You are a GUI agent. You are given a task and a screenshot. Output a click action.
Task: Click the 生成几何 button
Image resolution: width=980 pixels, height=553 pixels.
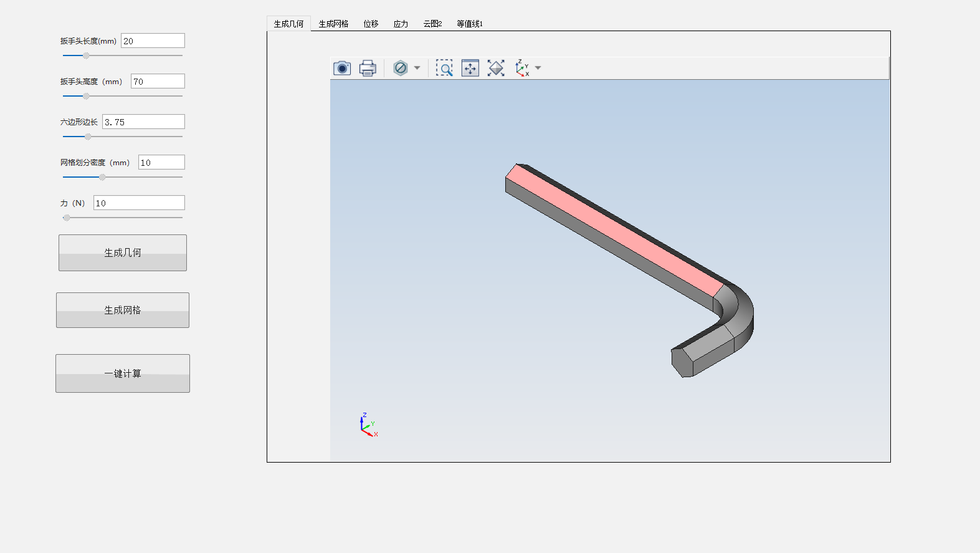coord(123,252)
